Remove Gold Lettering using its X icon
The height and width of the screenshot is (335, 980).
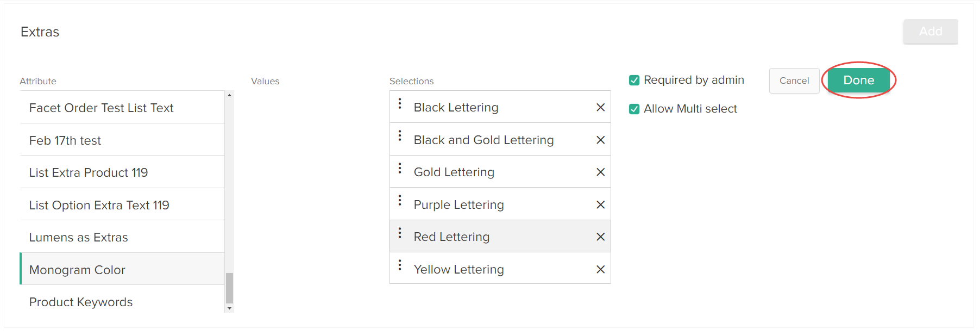tap(600, 172)
